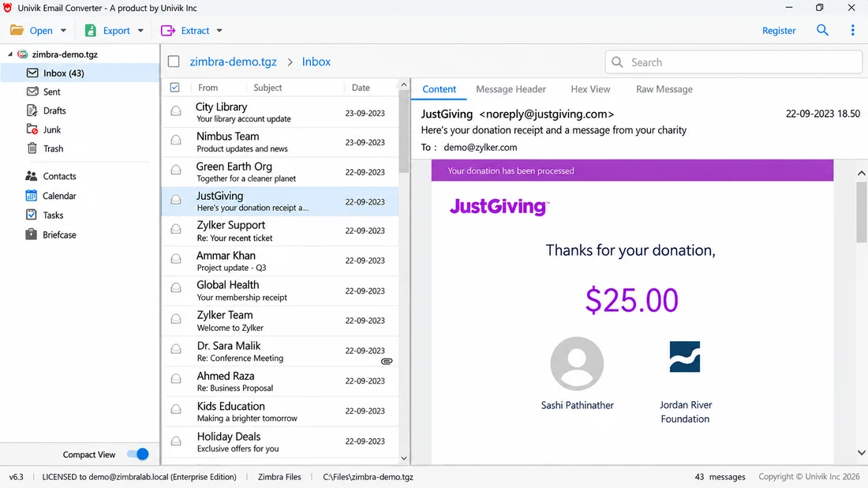Select the Global Health email's round checkbox
This screenshot has width=868, height=488.
tap(176, 288)
